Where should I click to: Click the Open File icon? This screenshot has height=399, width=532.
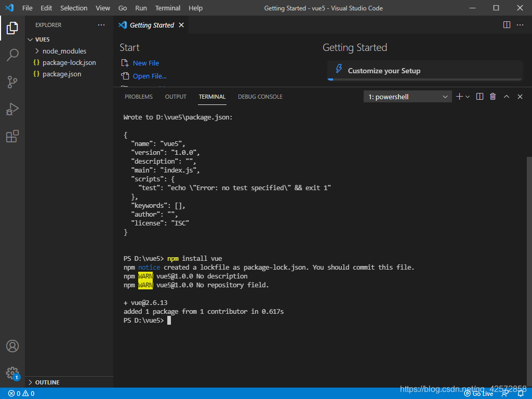[x=125, y=76]
